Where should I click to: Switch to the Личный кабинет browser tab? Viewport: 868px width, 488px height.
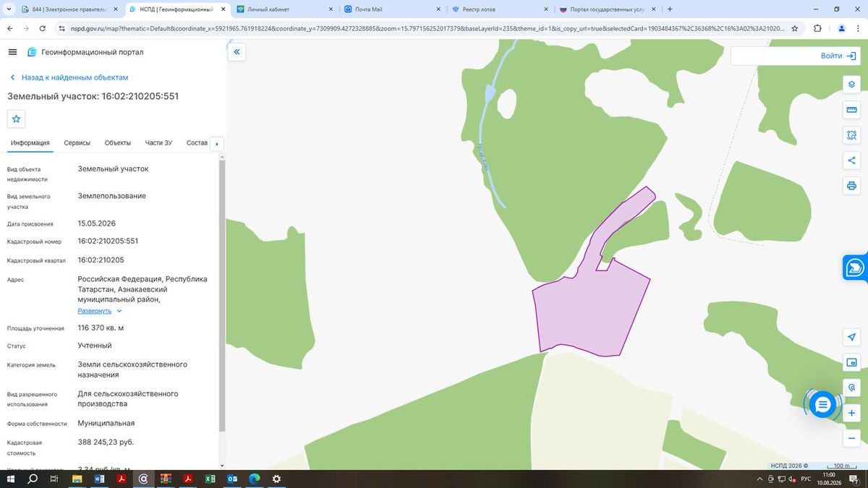tap(285, 9)
